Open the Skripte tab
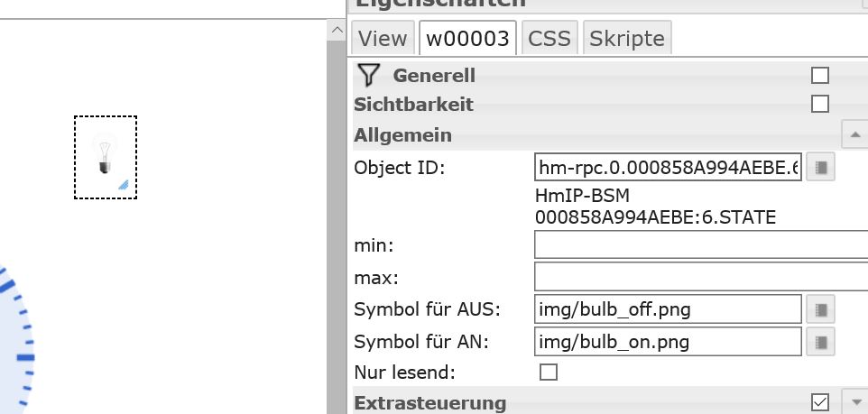Viewport: 868px width, 414px height. [x=626, y=39]
